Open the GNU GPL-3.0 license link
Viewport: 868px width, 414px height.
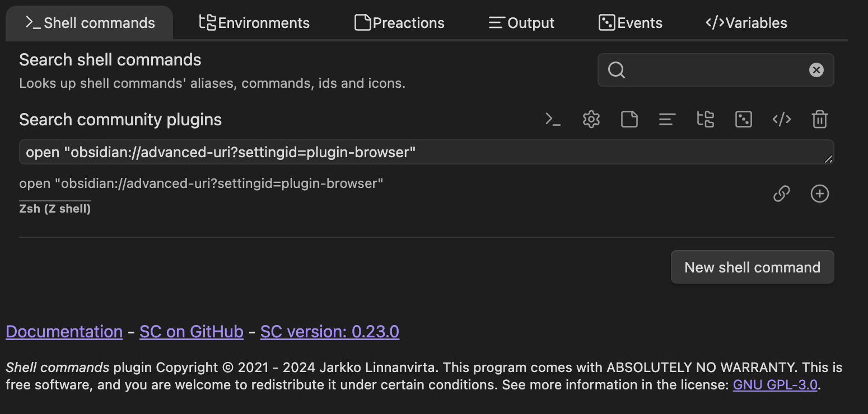[x=775, y=385]
